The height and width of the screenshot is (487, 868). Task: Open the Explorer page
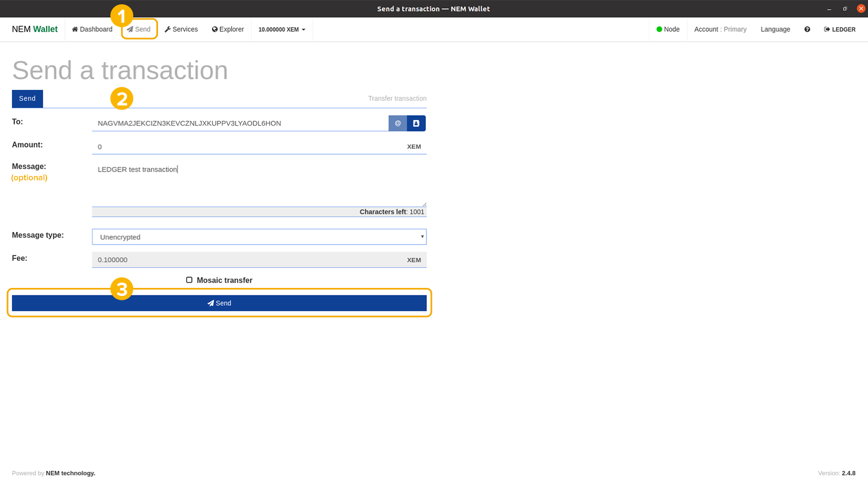click(228, 29)
